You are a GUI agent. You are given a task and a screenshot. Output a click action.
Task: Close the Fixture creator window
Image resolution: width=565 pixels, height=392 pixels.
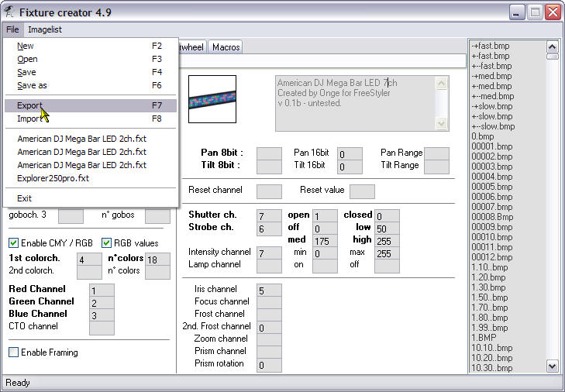[553, 13]
